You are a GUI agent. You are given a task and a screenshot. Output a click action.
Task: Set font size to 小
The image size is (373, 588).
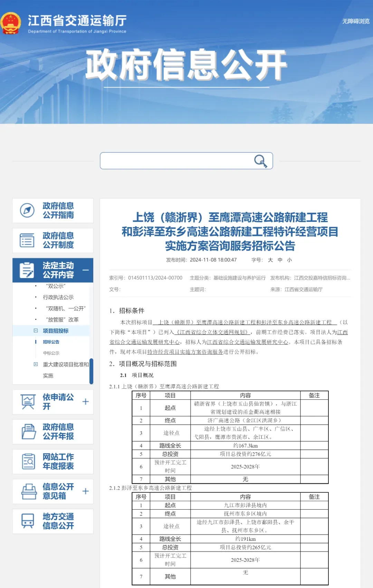click(289, 260)
